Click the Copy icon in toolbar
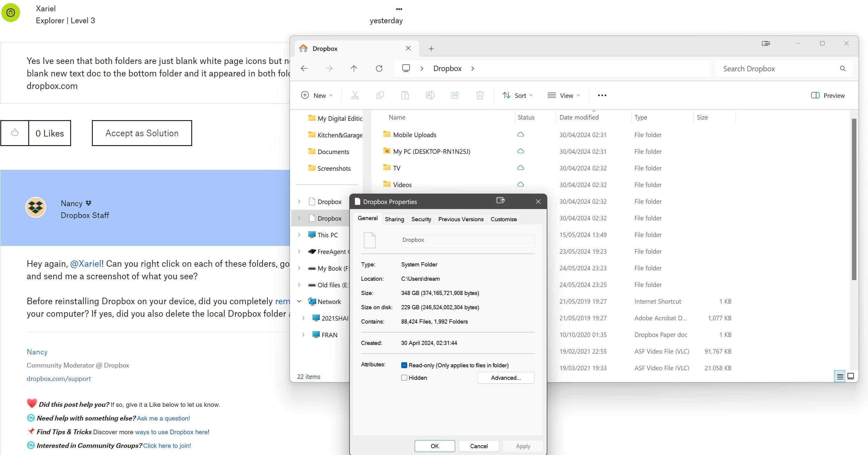 [x=380, y=95]
